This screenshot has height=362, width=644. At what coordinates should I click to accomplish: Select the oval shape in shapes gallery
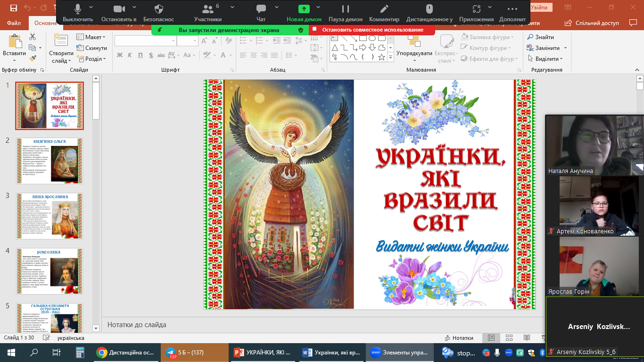point(372,38)
